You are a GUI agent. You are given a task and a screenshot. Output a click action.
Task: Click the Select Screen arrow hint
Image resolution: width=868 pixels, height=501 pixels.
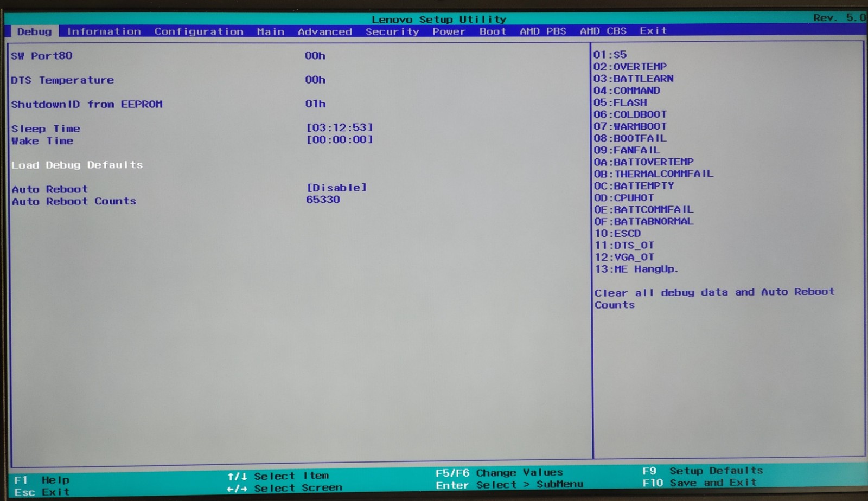(x=284, y=488)
